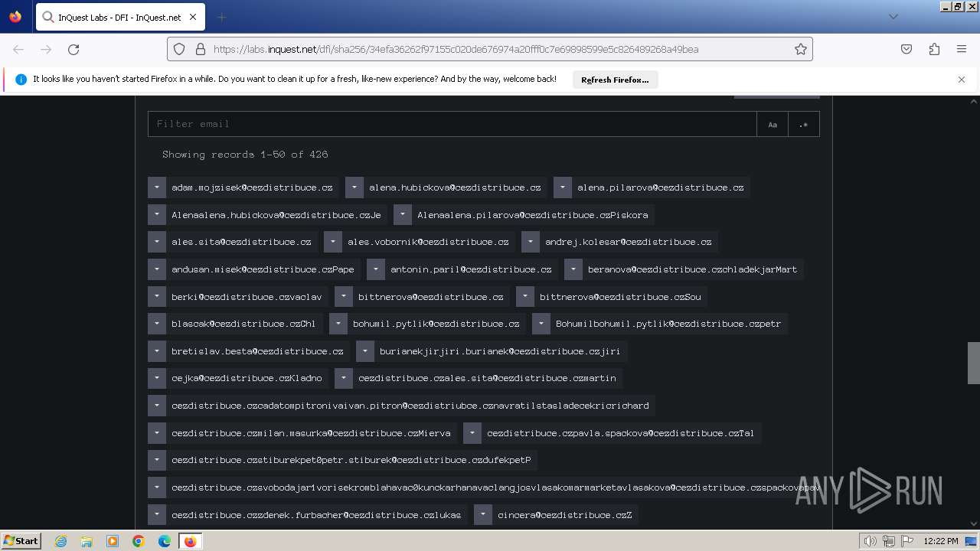Select email bretislav.besta@cezdistribuce.cz text
Image resolution: width=980 pixels, height=551 pixels.
(x=257, y=351)
